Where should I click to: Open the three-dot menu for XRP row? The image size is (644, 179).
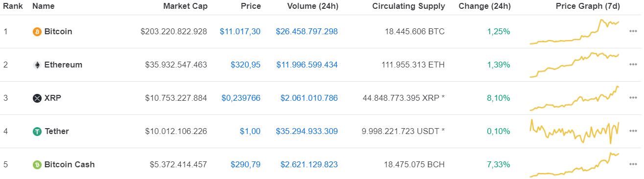pos(633,98)
